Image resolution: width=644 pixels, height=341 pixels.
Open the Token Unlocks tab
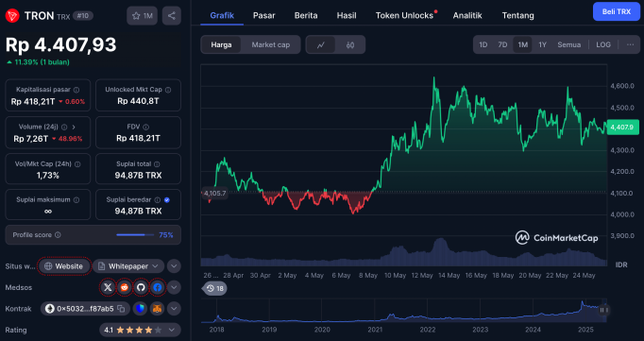(x=405, y=16)
